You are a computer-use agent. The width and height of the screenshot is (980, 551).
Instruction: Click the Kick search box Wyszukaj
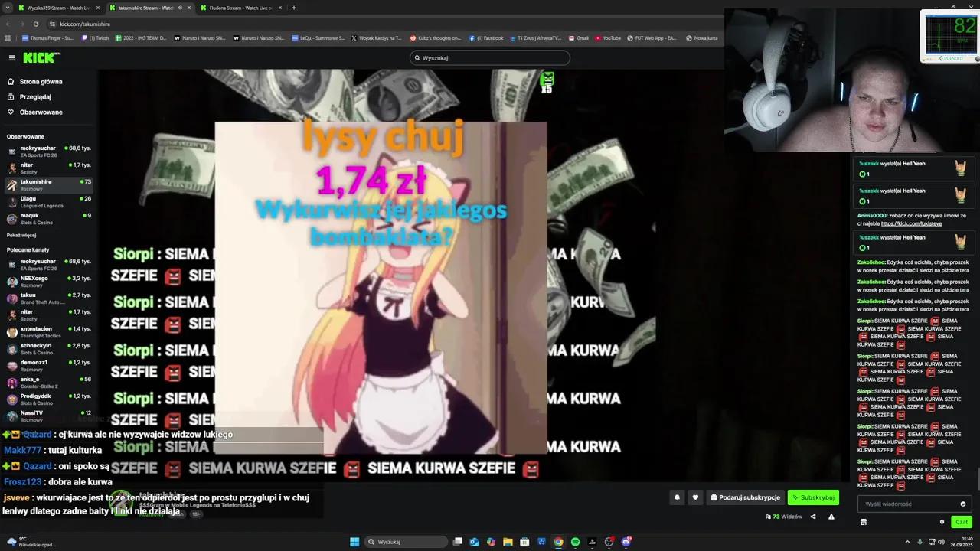click(x=490, y=57)
